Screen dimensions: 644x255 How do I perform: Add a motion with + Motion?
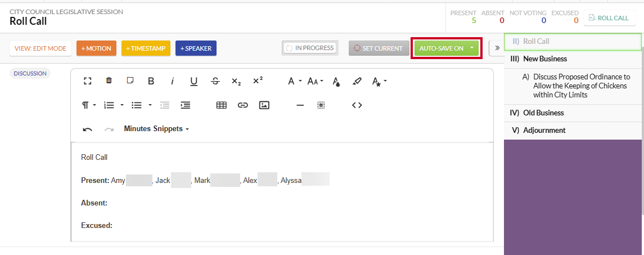click(x=96, y=48)
